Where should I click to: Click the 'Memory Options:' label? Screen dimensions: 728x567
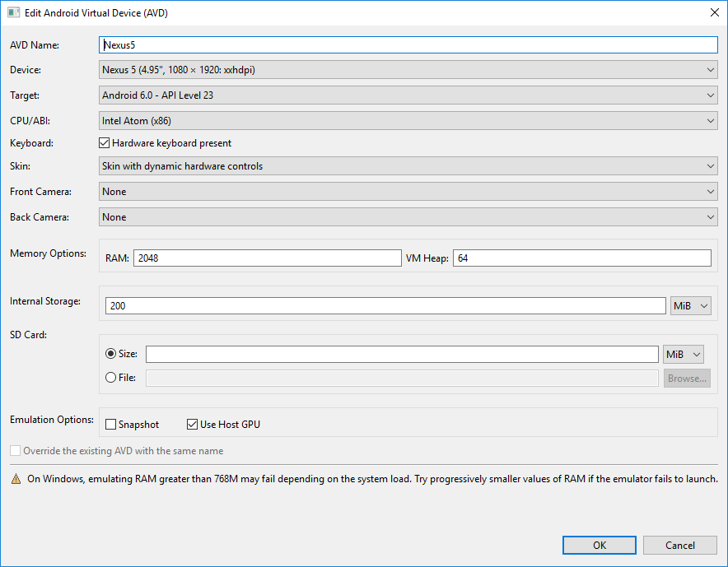[49, 253]
